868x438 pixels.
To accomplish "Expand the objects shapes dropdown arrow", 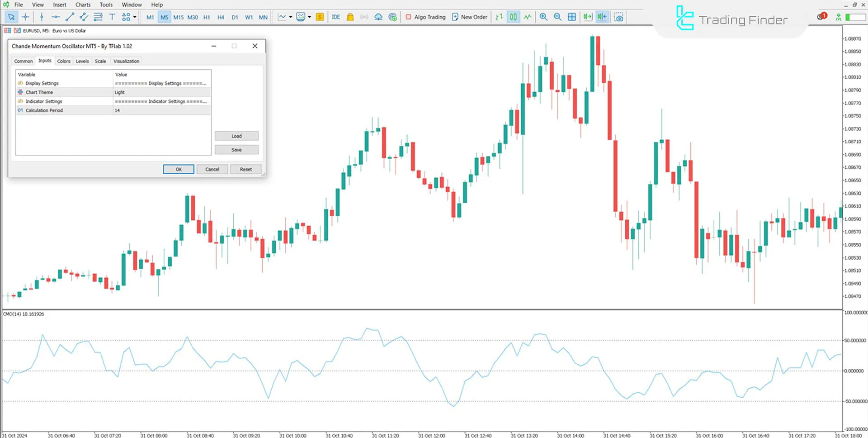I will 135,17.
